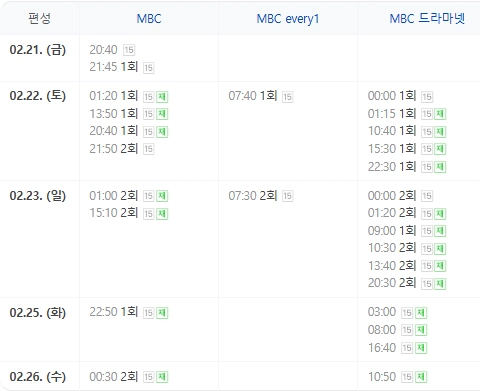
Task: Click the 드라마넷 10:50 entry
Action: (x=382, y=377)
